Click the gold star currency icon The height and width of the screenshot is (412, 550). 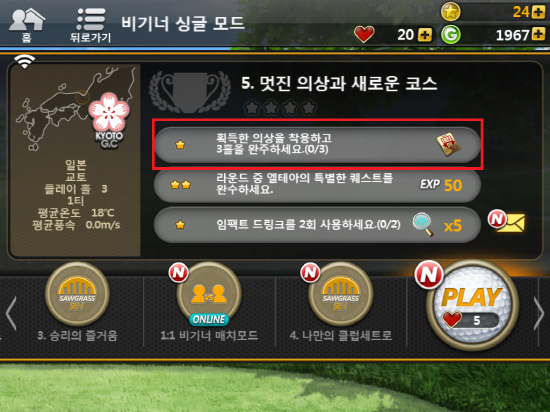pos(450,12)
